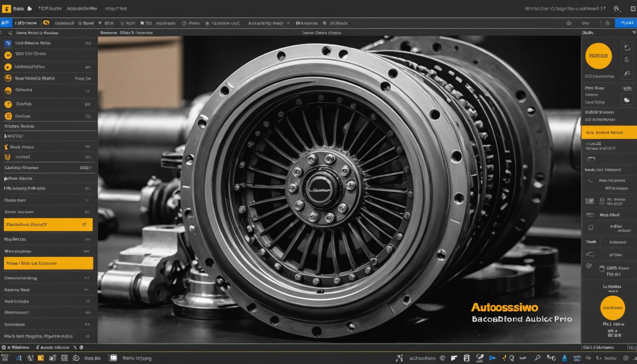This screenshot has width=637, height=364.
Task: Open the hamburger menu icon at bottom-left
Action: (5, 358)
